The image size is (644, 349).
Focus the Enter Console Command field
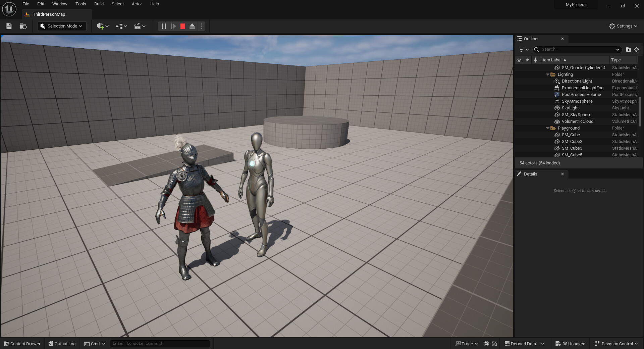tap(160, 344)
